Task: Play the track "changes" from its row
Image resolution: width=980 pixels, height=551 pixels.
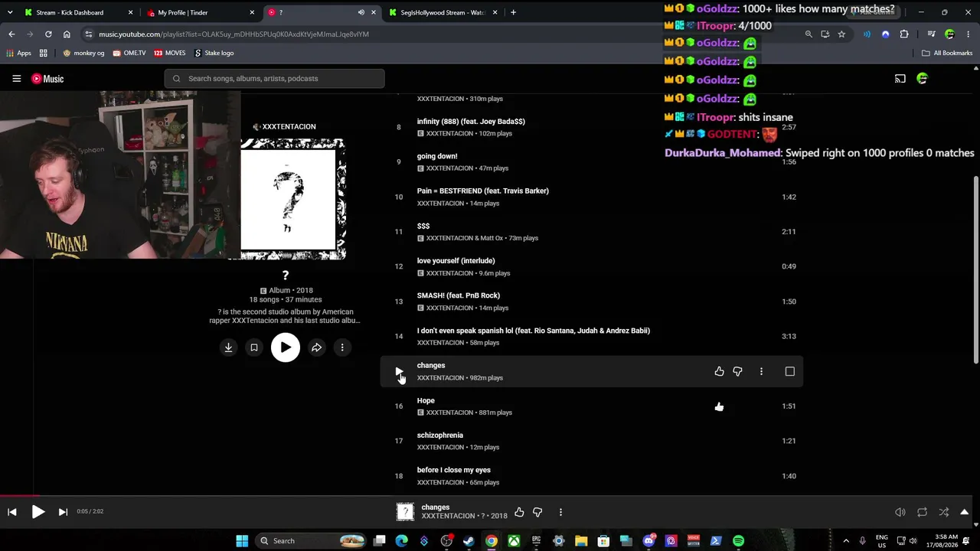Action: 399,371
